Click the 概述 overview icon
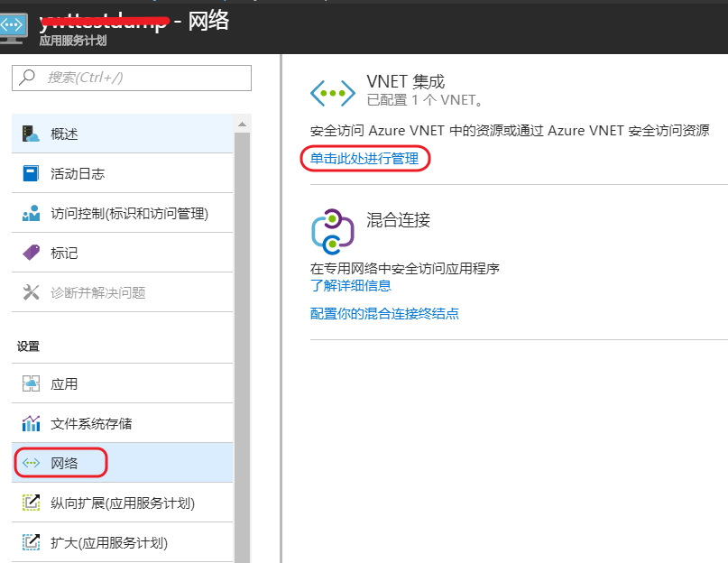The image size is (728, 563). pos(32,134)
